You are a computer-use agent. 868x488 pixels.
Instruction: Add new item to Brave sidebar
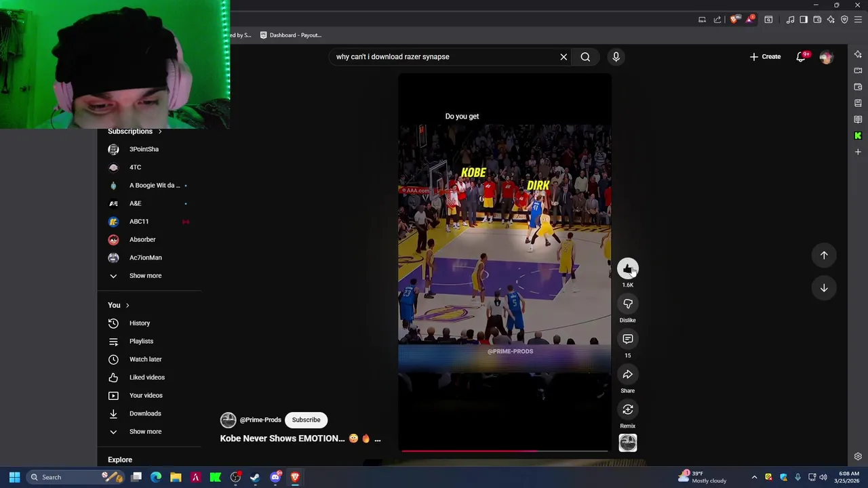858,152
